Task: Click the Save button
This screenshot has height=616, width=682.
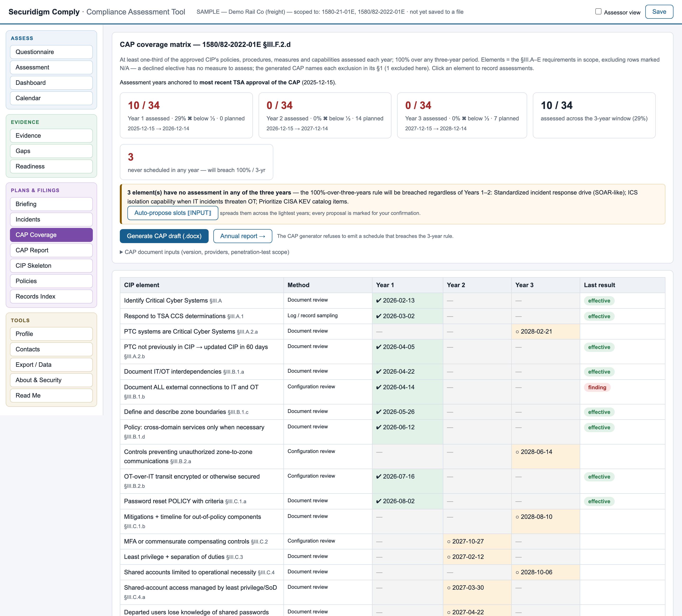Action: pyautogui.click(x=659, y=12)
